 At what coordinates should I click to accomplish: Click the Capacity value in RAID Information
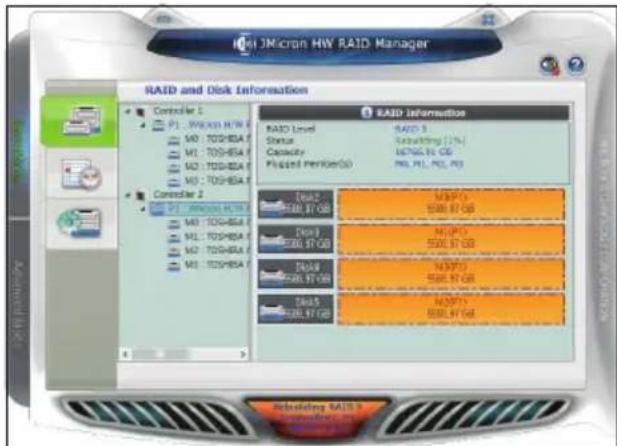coord(423,152)
